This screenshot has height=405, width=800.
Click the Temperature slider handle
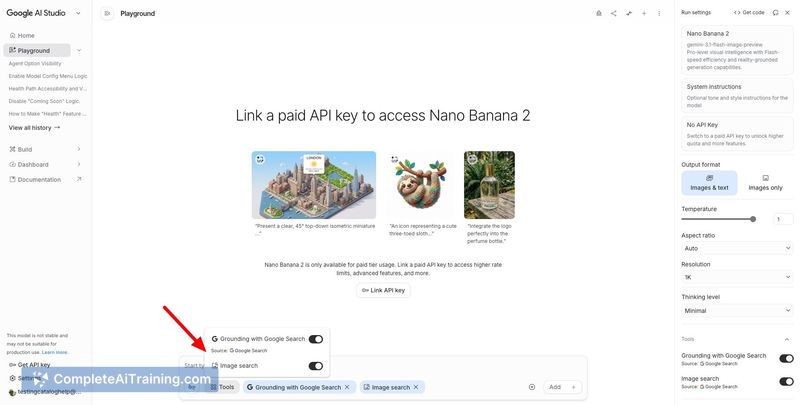coord(753,219)
